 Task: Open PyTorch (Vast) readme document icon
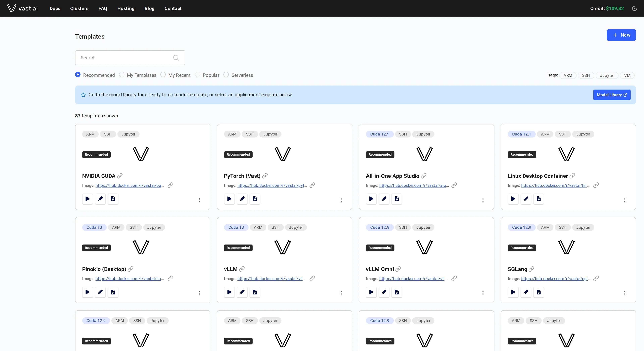pos(255,199)
